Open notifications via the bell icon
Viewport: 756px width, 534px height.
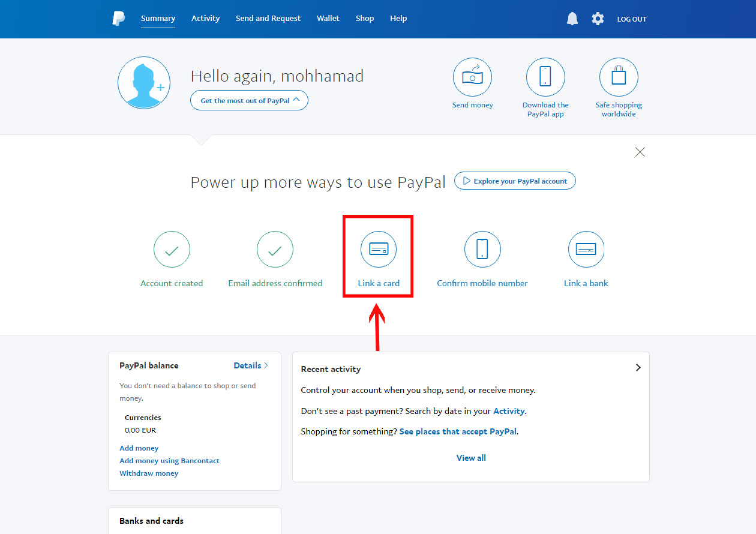tap(572, 18)
